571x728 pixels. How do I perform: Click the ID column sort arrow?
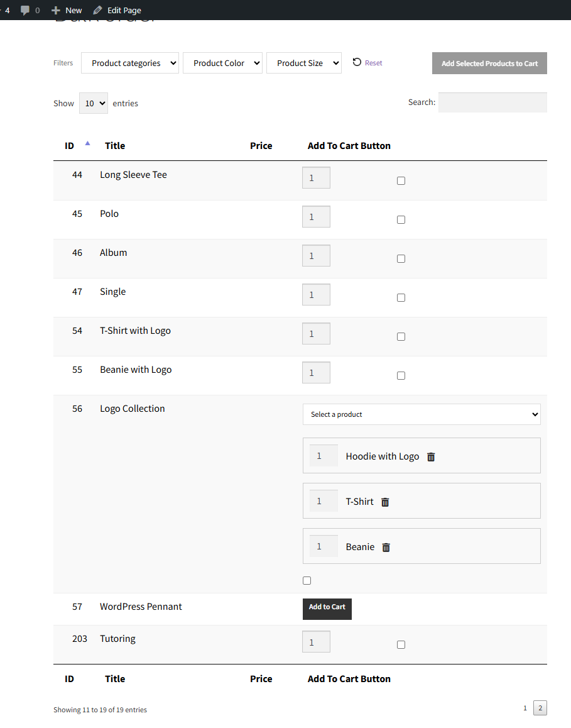point(87,142)
